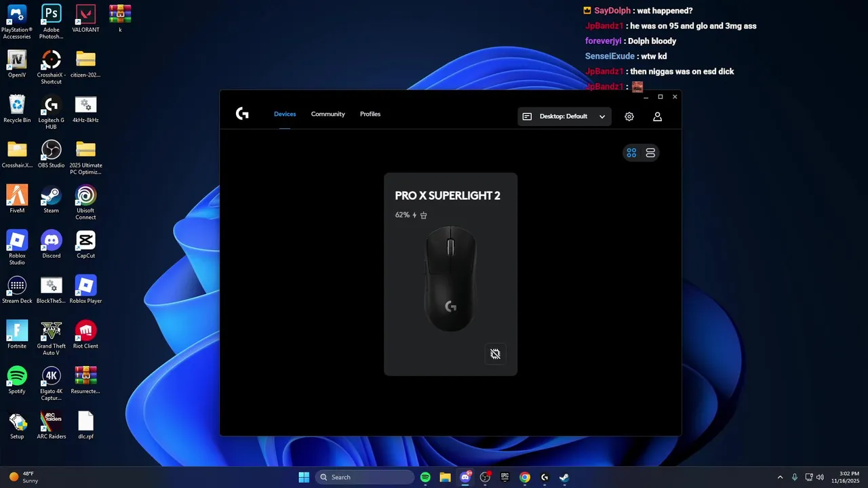Click the onboard memory mode chip icon
Viewport: 868px width, 488px height.
point(496,354)
